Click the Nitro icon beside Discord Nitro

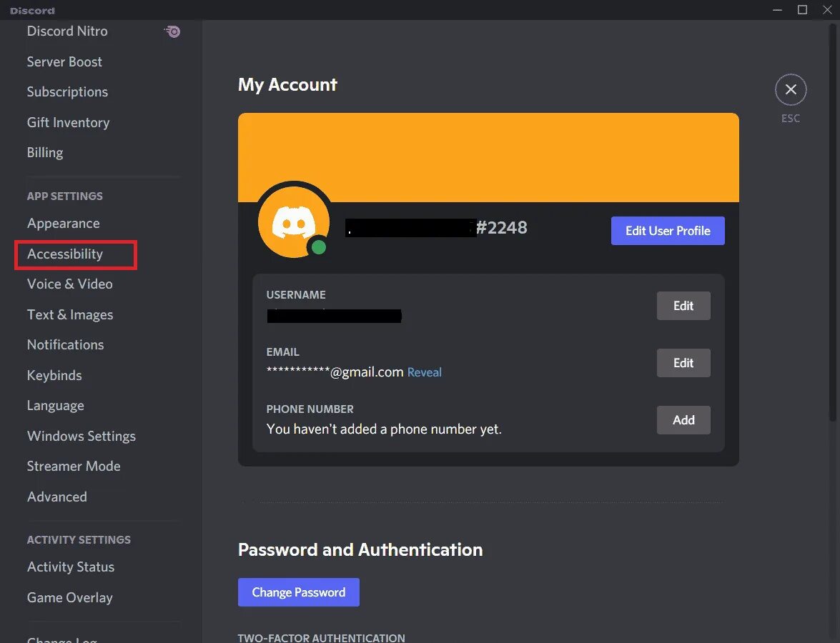point(172,31)
